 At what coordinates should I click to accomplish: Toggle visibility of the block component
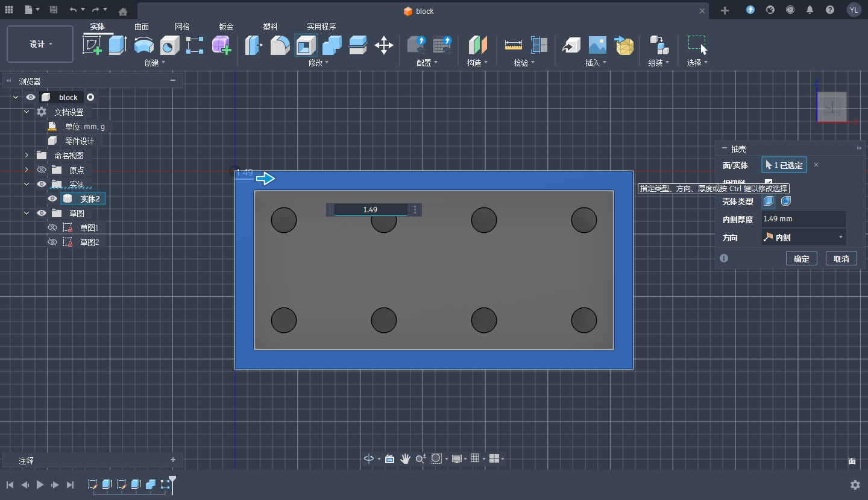coord(31,97)
